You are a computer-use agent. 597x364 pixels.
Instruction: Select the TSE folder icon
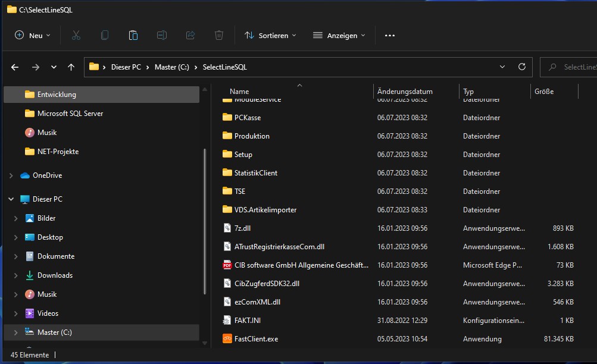click(x=227, y=191)
